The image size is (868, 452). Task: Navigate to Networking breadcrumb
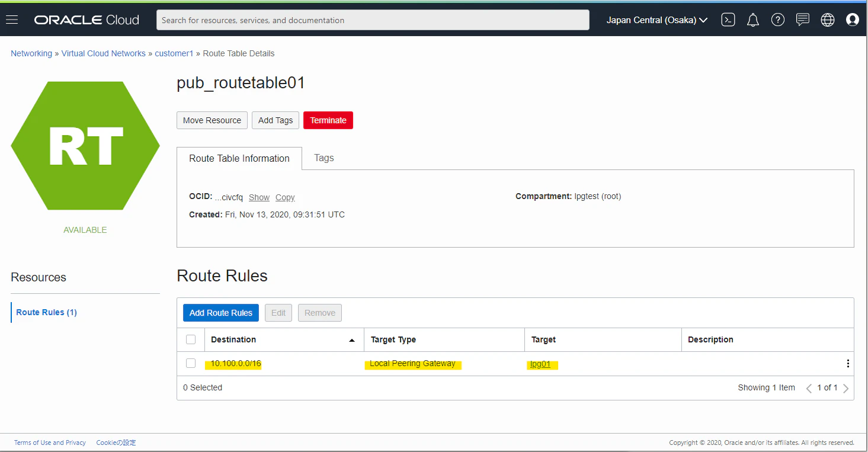[31, 53]
